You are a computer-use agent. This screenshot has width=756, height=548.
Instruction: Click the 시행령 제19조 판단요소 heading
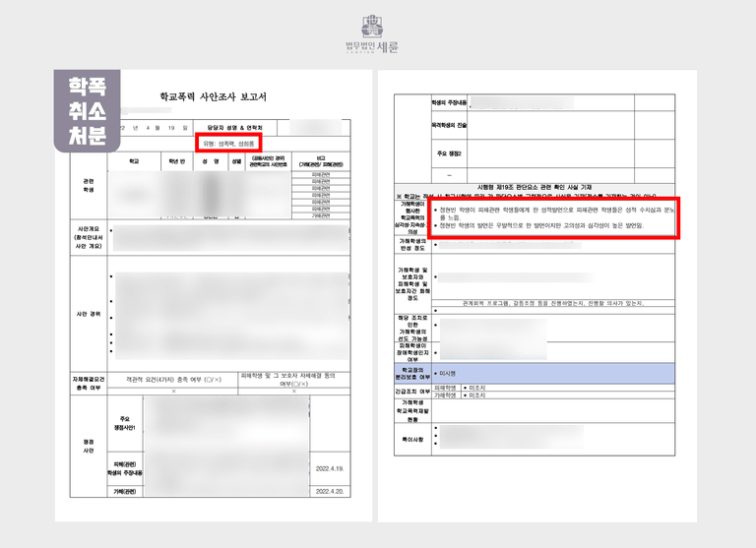pos(536,187)
